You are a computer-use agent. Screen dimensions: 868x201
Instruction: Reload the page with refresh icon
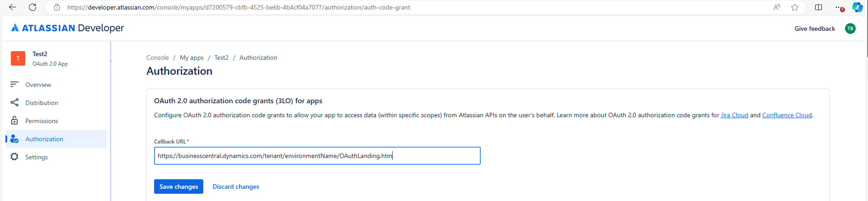(x=33, y=7)
